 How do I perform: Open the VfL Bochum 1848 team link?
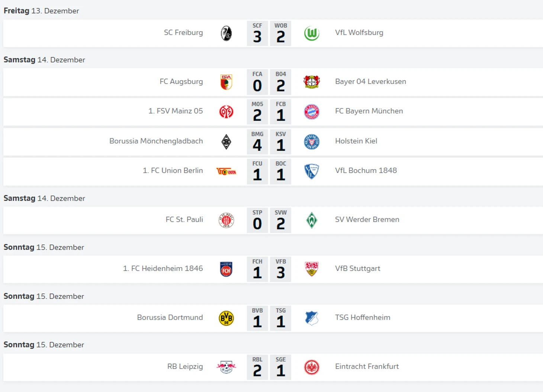(x=366, y=170)
